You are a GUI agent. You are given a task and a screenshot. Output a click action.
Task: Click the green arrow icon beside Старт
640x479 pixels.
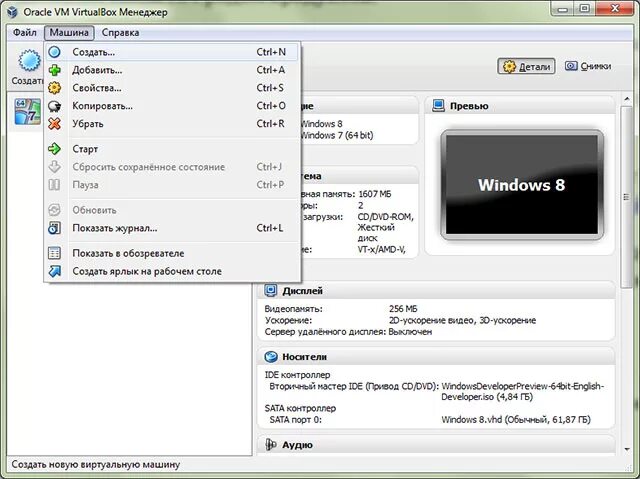[x=54, y=149]
